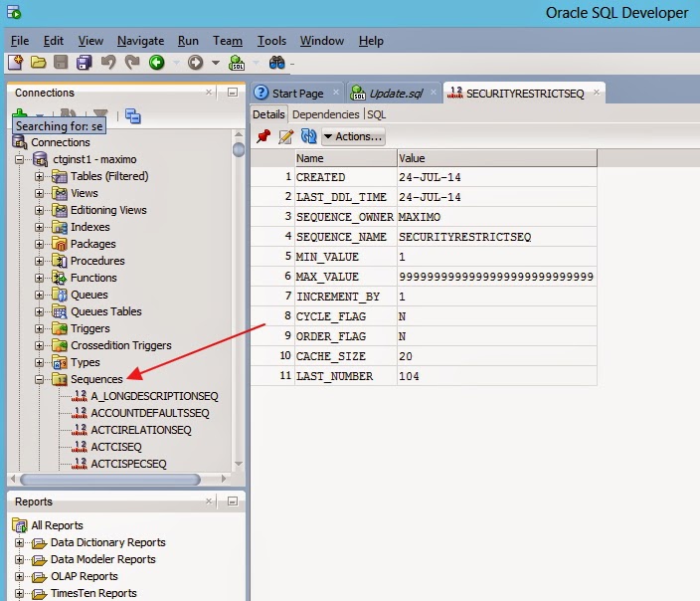Click the Freeze View pin icon
700x601 pixels.
(x=263, y=136)
